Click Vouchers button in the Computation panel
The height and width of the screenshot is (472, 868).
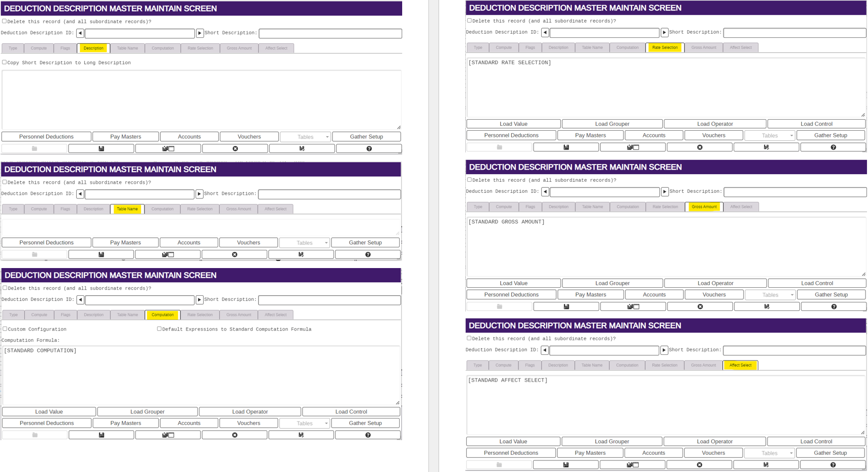[249, 423]
